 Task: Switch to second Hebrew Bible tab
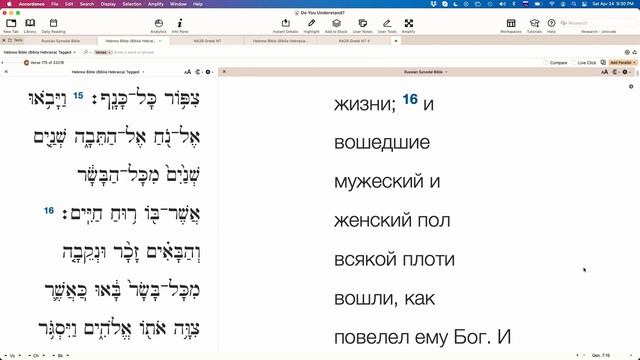coord(280,41)
